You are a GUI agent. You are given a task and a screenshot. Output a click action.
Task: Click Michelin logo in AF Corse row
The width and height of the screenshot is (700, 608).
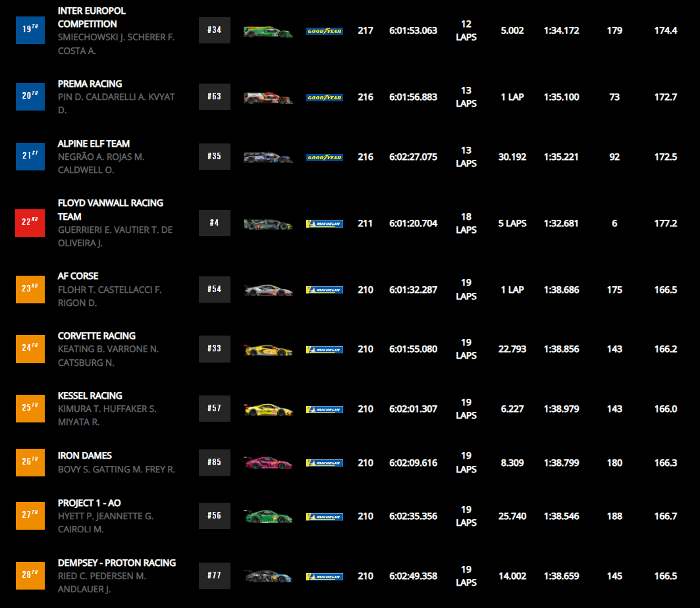[325, 290]
